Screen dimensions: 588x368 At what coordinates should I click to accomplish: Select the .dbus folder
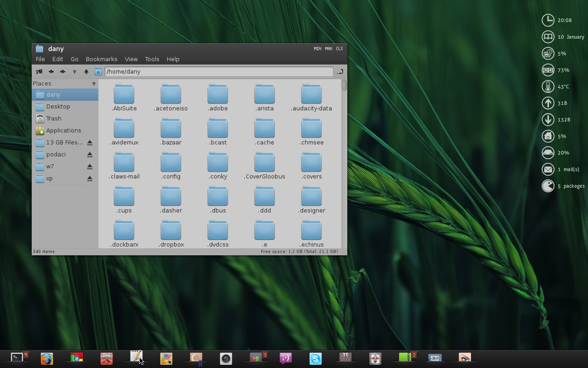218,200
